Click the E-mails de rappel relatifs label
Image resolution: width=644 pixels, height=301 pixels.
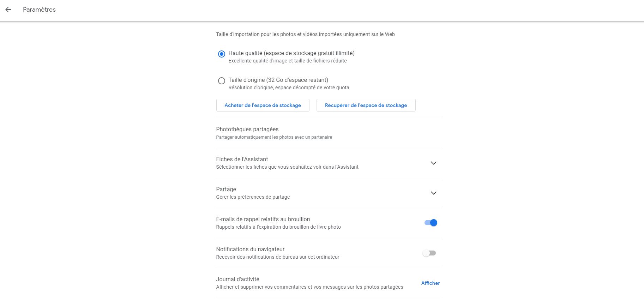point(263,219)
